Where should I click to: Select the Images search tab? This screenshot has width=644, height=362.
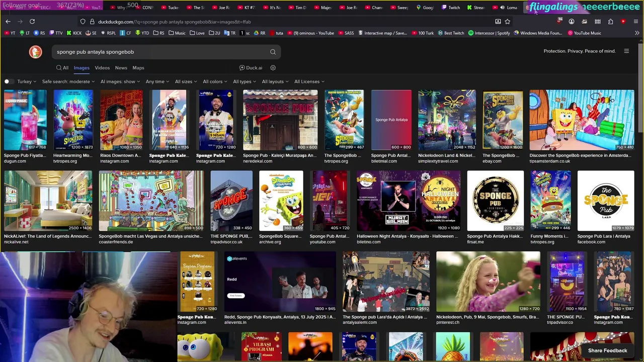coord(82,68)
